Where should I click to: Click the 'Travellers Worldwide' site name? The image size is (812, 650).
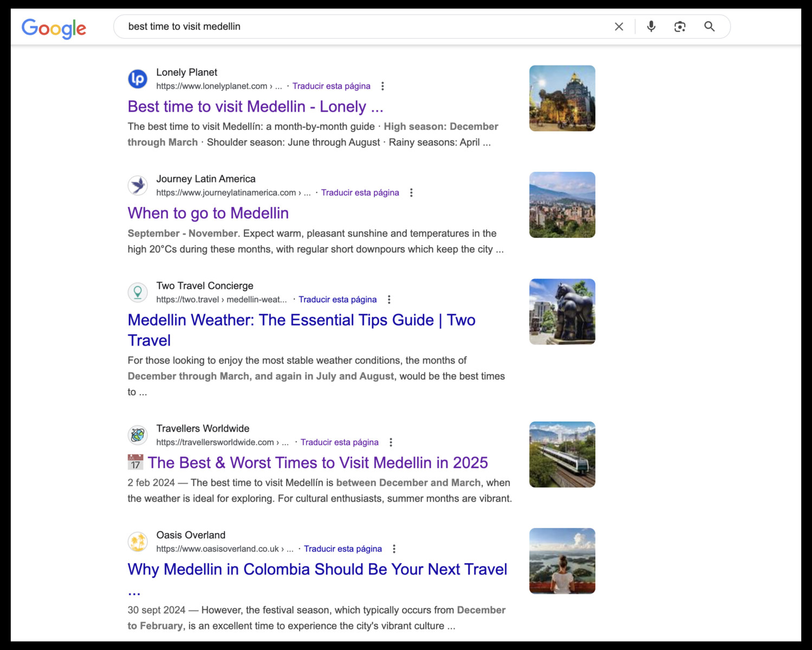pyautogui.click(x=203, y=428)
